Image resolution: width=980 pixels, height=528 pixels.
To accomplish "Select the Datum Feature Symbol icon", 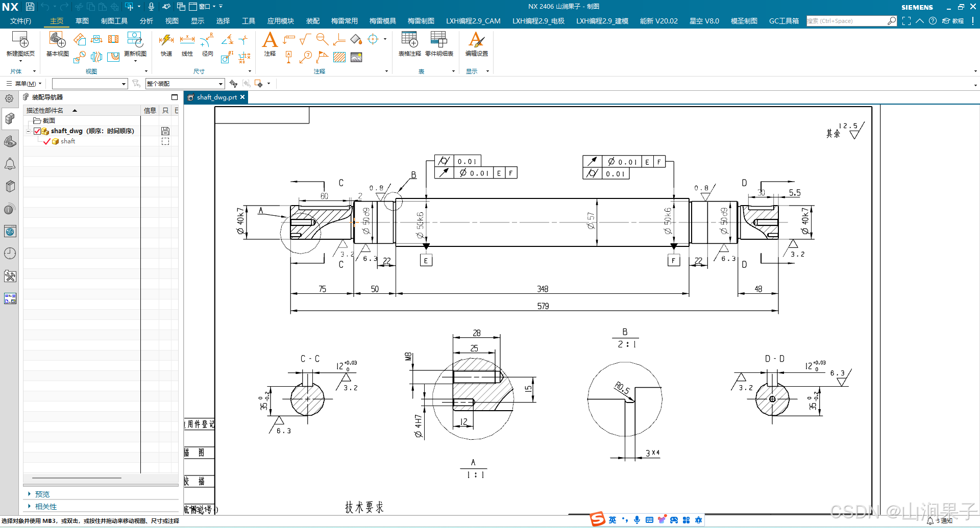I will [x=288, y=57].
